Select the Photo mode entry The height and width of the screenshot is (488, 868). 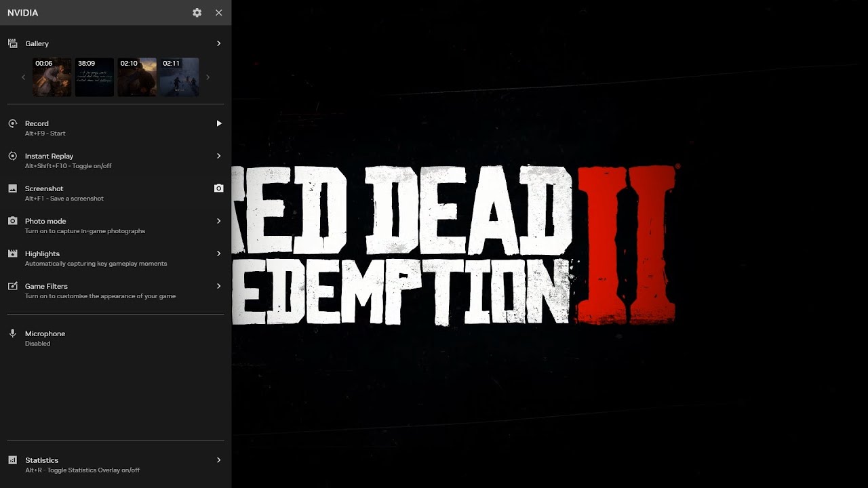[x=45, y=221]
